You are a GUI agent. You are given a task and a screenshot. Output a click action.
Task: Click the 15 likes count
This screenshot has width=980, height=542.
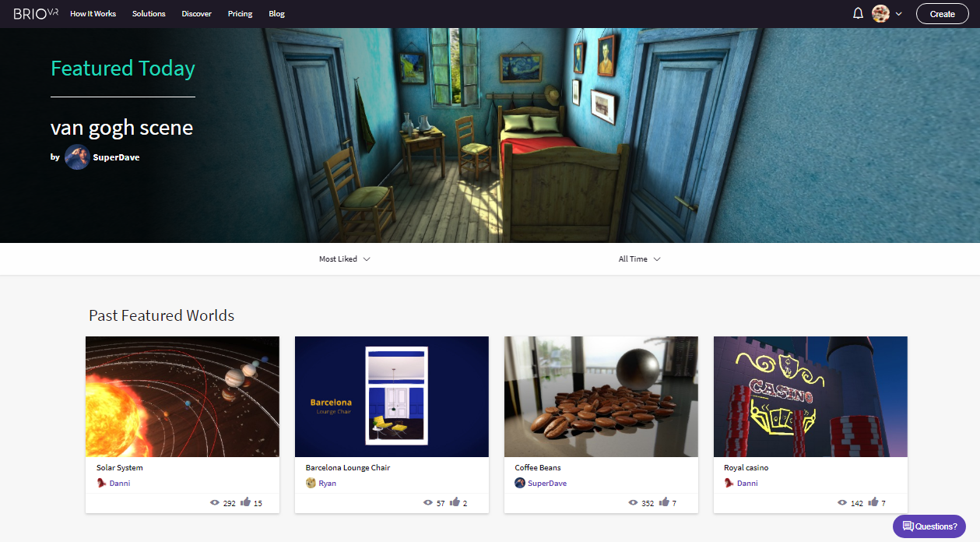[x=258, y=504]
